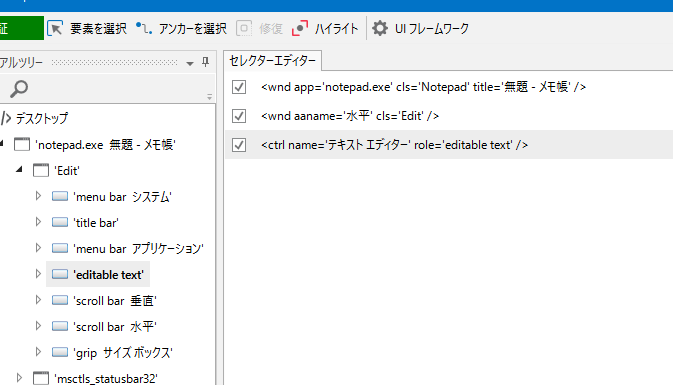Click the pin icon on visual tree panel
Viewport: 673px width, 385px height.
206,62
